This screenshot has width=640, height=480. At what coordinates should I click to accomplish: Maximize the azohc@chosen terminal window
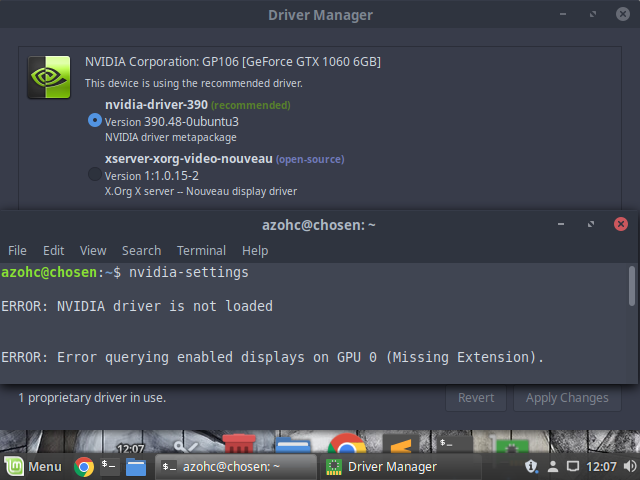click(591, 224)
